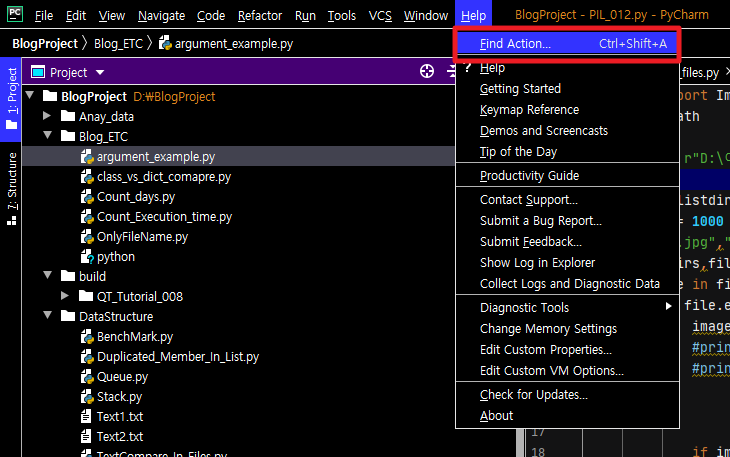Click the unknown-type python file icon
This screenshot has height=457, width=730.
pyautogui.click(x=87, y=257)
